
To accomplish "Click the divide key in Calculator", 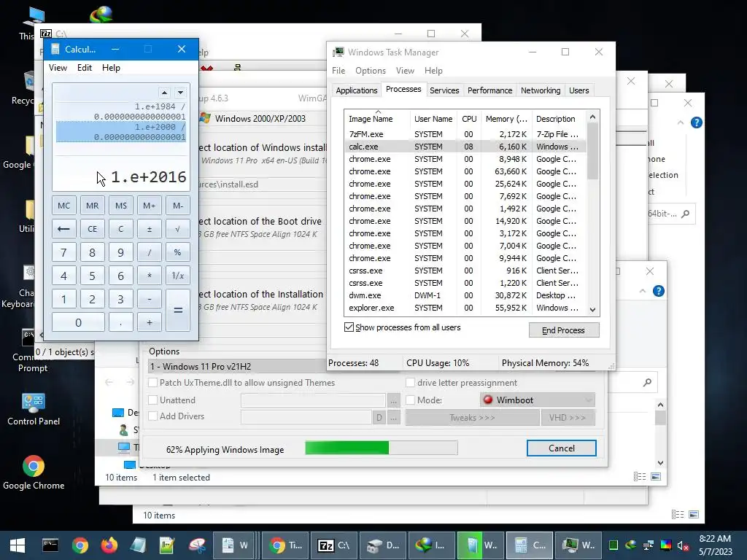I will click(149, 252).
